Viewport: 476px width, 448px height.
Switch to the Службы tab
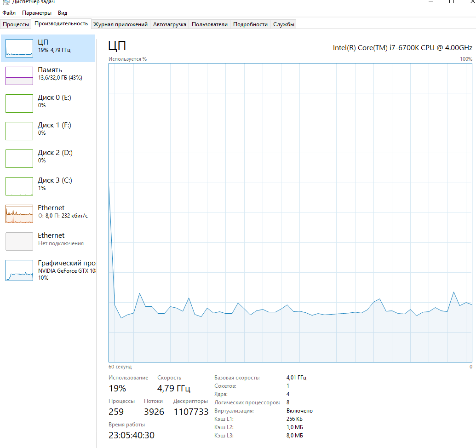284,24
